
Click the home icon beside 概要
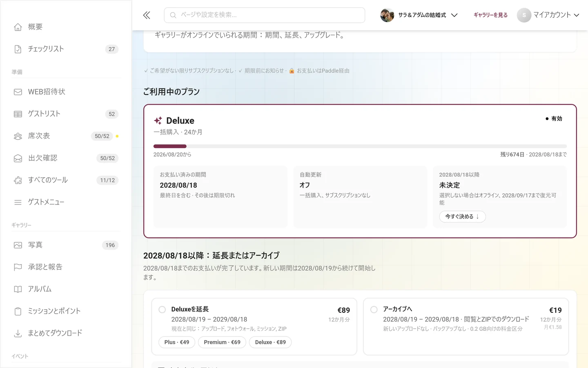18,27
